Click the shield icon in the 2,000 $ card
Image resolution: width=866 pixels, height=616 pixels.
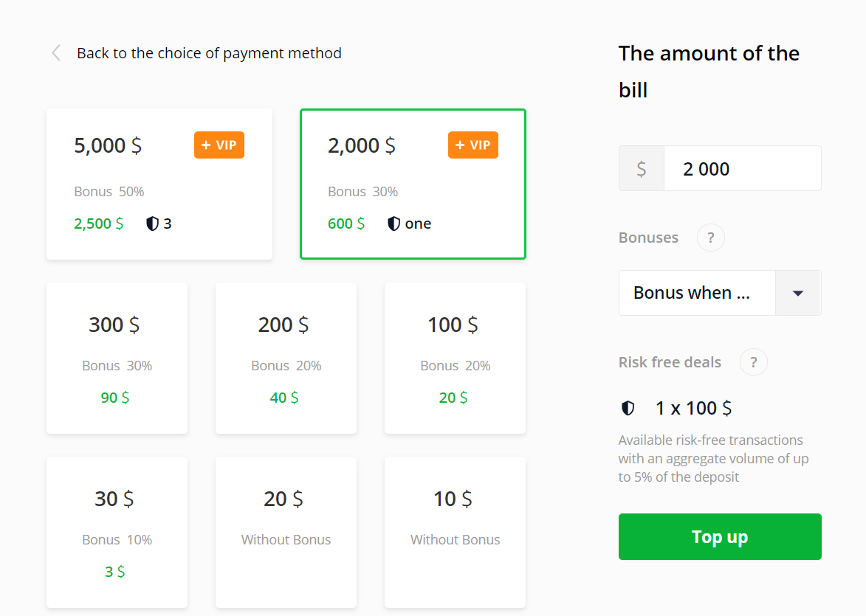pyautogui.click(x=394, y=224)
